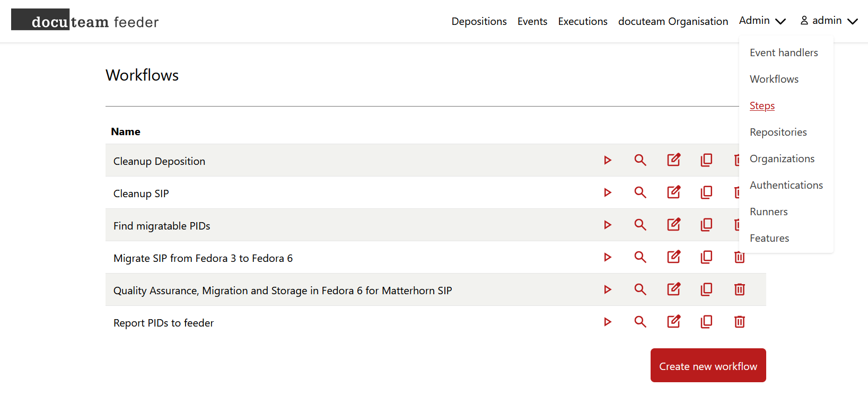Edit the Cleanup Deposition workflow

pos(674,160)
